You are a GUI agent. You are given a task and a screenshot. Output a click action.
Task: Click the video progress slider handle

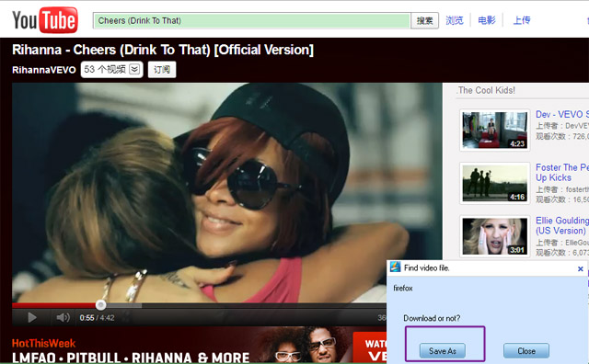pyautogui.click(x=100, y=304)
